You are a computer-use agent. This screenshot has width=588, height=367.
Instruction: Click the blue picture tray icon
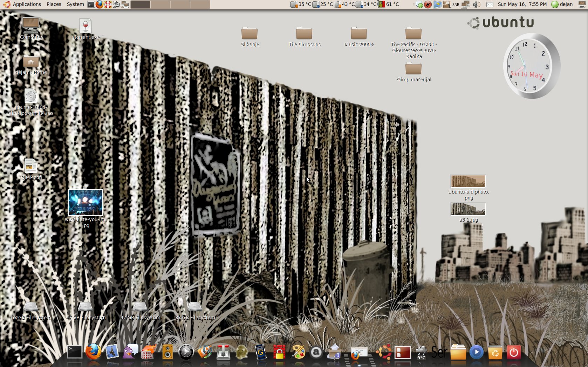[437, 5]
